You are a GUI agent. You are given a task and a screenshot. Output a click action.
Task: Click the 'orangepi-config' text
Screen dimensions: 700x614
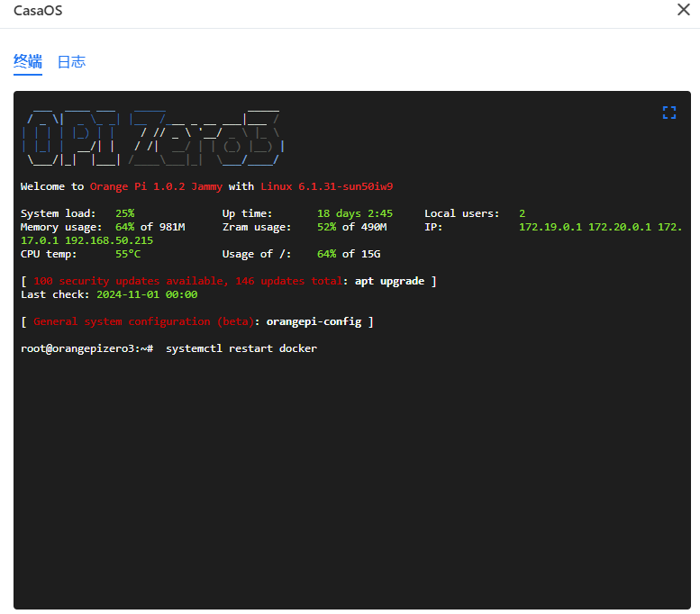pyautogui.click(x=314, y=321)
